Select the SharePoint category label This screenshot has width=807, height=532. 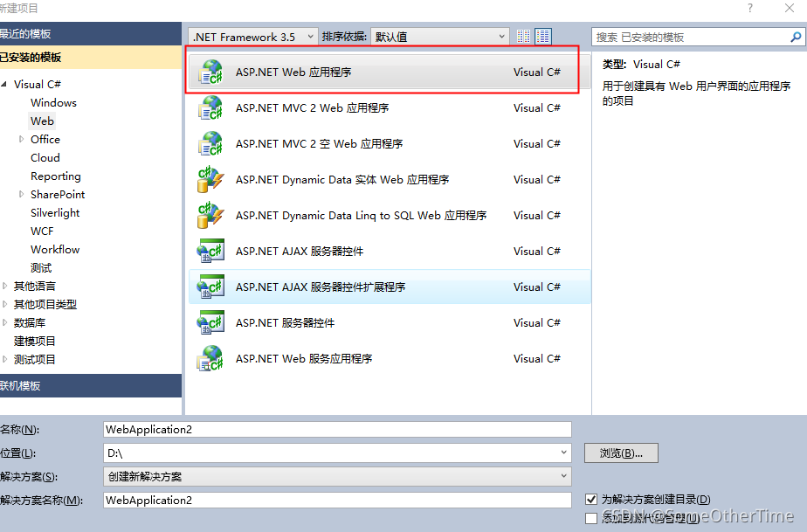pyautogui.click(x=58, y=194)
